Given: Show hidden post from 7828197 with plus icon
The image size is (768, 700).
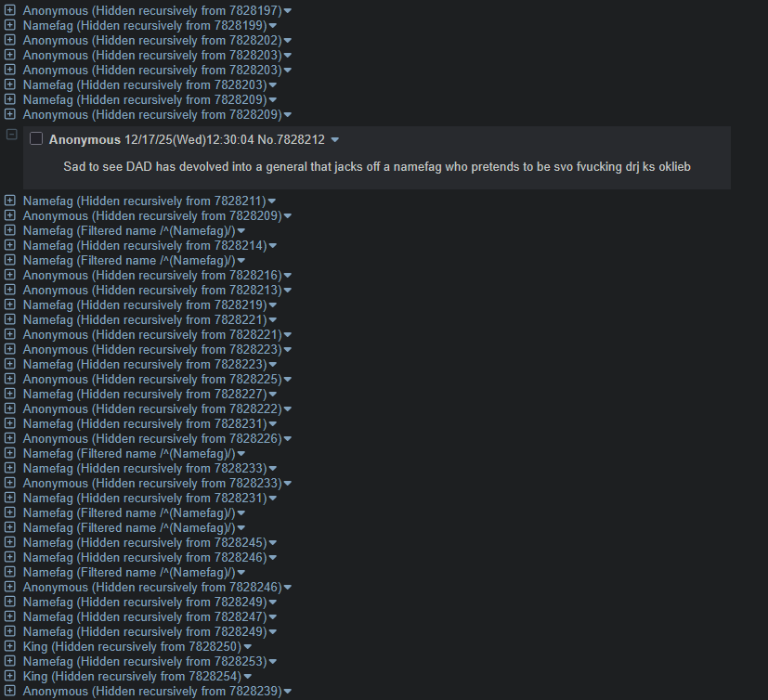Looking at the screenshot, I should tap(10, 10).
